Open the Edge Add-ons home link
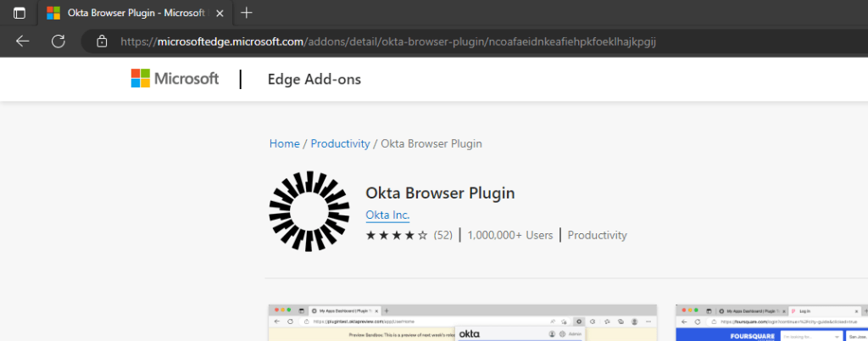Viewport: 868px width, 341px height. (x=314, y=80)
